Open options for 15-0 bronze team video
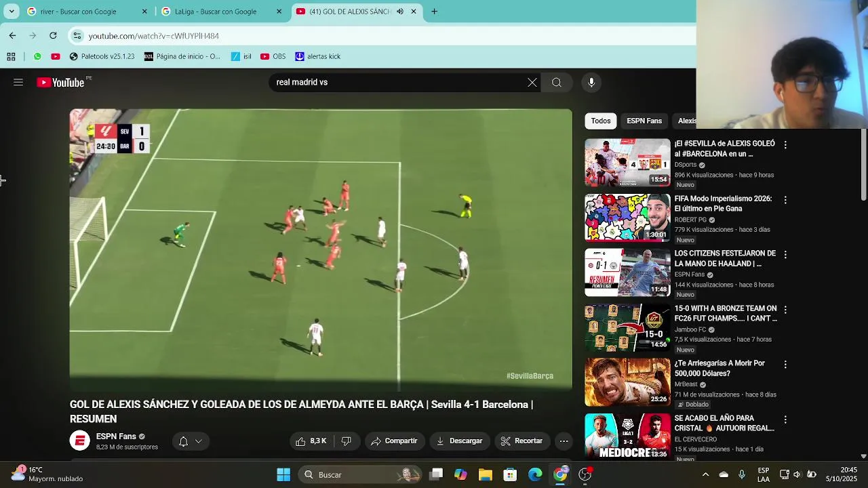The image size is (868, 488). point(785,310)
